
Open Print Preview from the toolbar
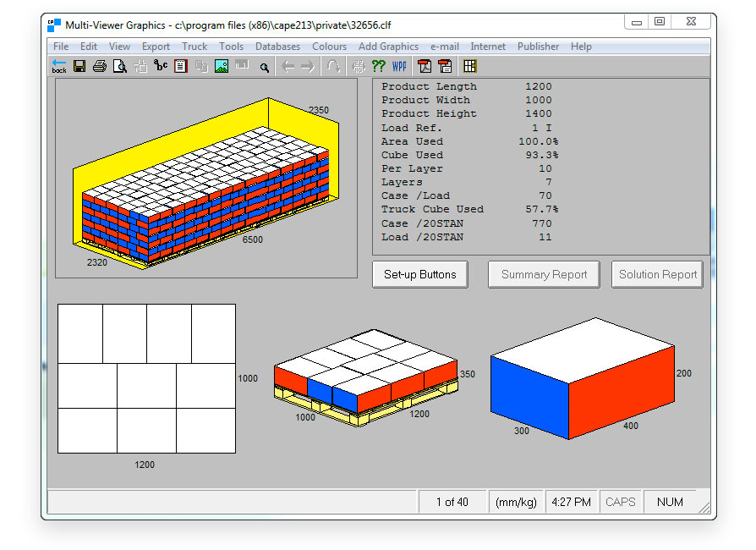(120, 66)
